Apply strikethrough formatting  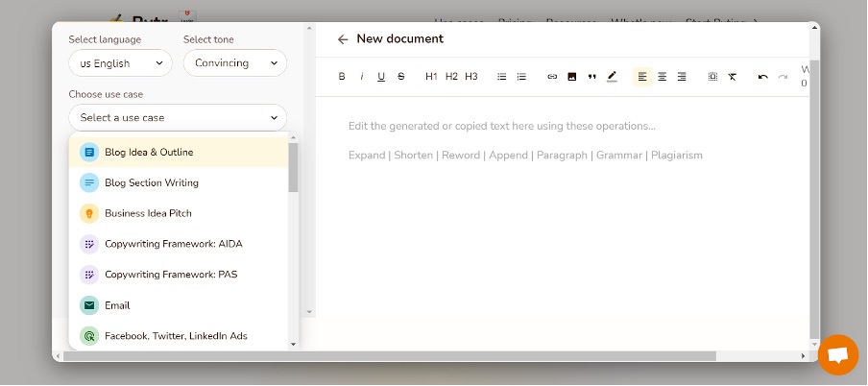400,77
